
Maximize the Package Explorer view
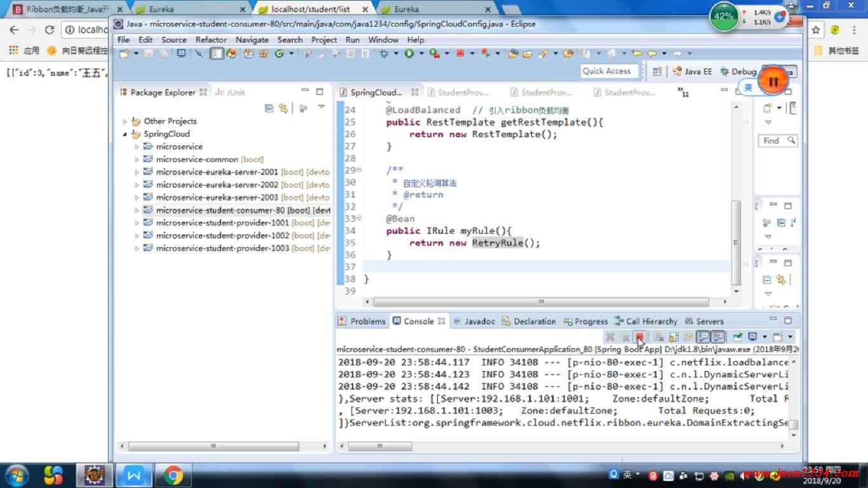320,91
